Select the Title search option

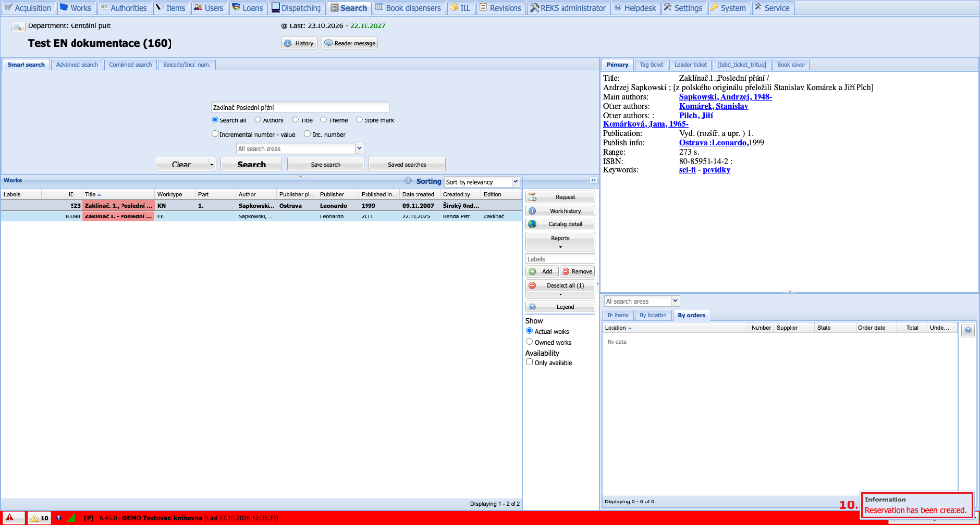[x=295, y=120]
